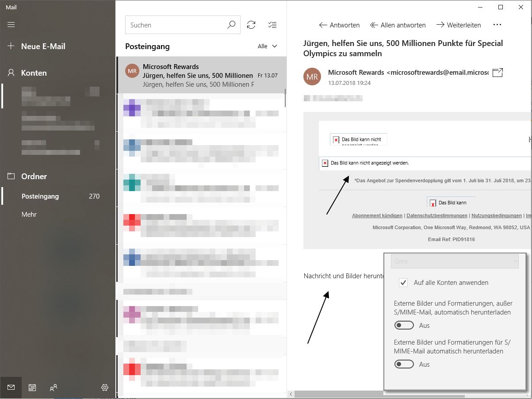Click the message list vertical scrollbar
The width and height of the screenshot is (532, 399).
click(x=285, y=98)
